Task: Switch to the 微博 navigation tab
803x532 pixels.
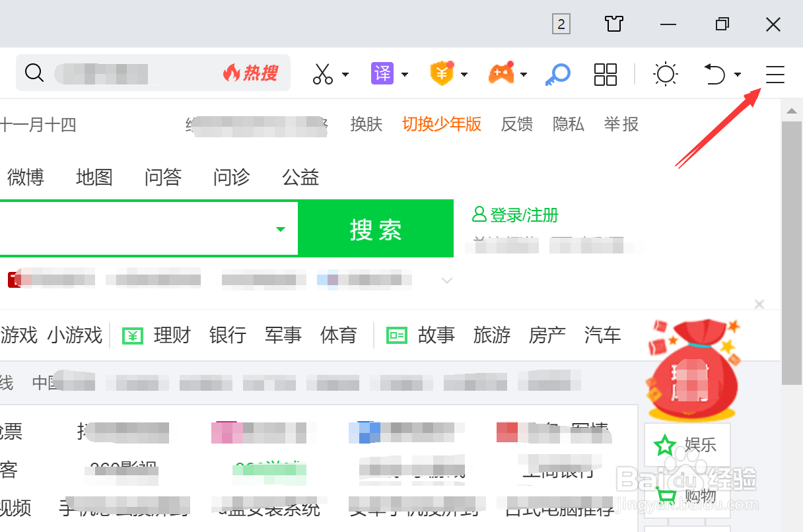Action: coord(24,177)
